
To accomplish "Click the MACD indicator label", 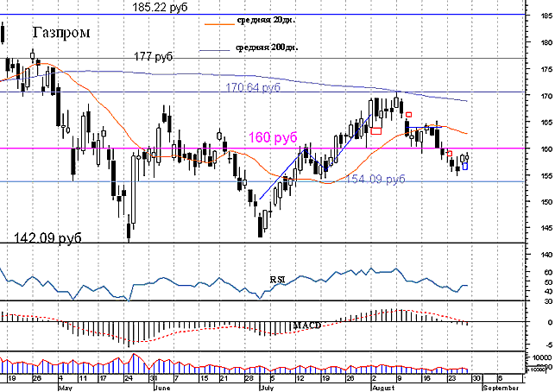I will pos(307,326).
